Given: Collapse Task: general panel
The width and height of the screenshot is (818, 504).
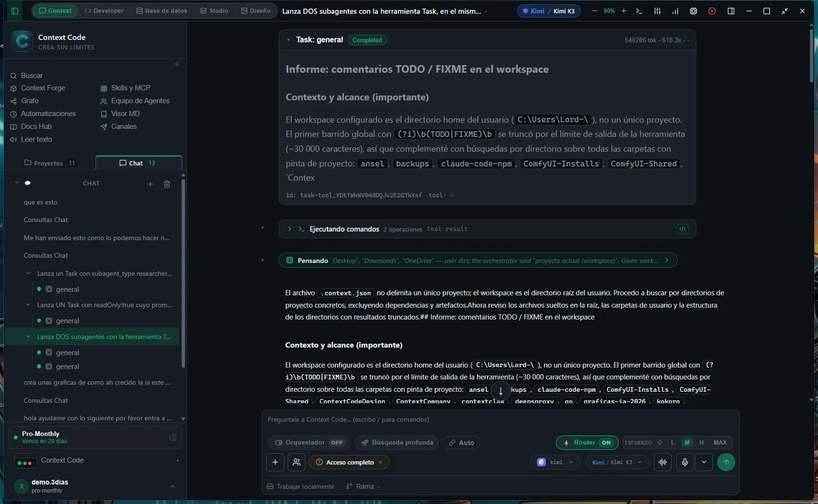Looking at the screenshot, I should [x=288, y=40].
